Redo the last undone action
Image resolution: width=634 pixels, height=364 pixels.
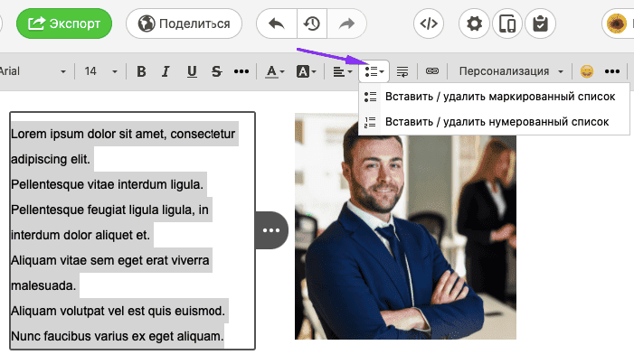click(346, 23)
